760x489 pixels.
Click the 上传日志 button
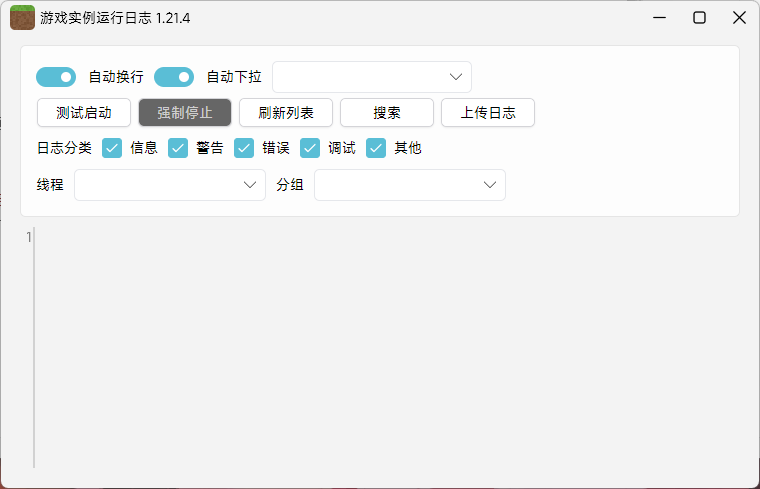(x=488, y=112)
